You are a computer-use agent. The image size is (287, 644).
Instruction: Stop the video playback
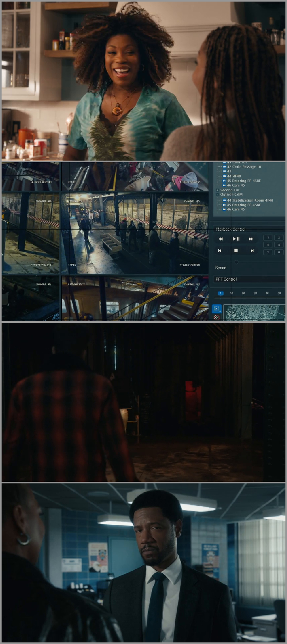point(236,250)
